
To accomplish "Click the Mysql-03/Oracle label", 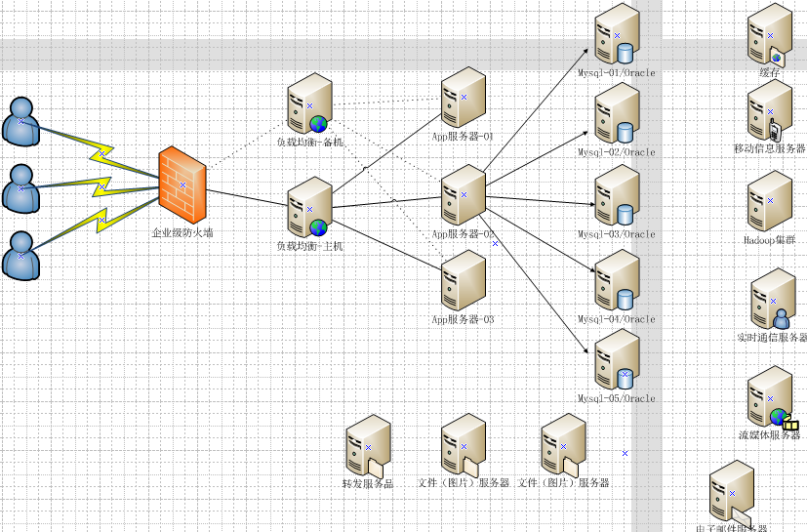I will coord(617,234).
